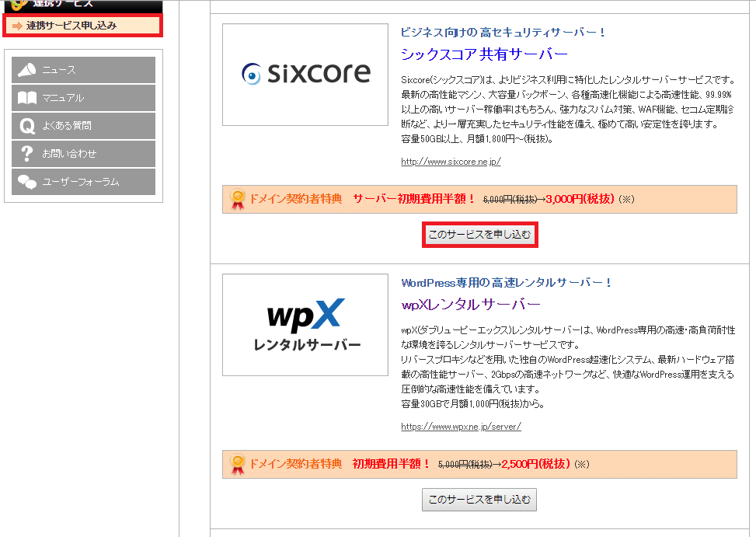Click the heading WordPress専用の高速レンタルサーバー！
This screenshot has height=537, width=756.
[x=507, y=282]
